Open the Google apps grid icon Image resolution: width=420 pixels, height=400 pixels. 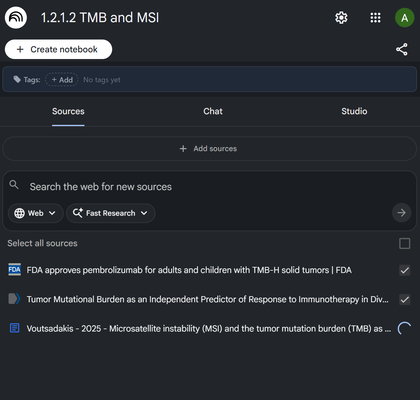click(x=375, y=18)
